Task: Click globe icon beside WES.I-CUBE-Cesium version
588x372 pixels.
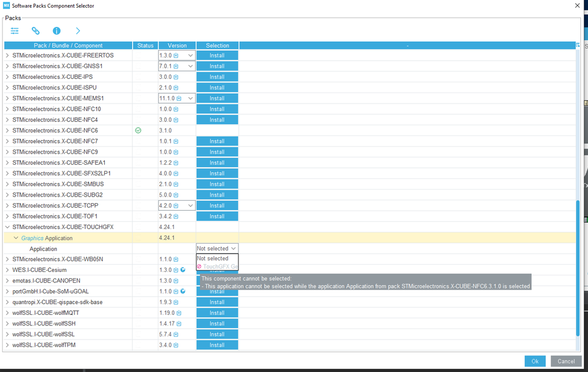Action: [182, 270]
